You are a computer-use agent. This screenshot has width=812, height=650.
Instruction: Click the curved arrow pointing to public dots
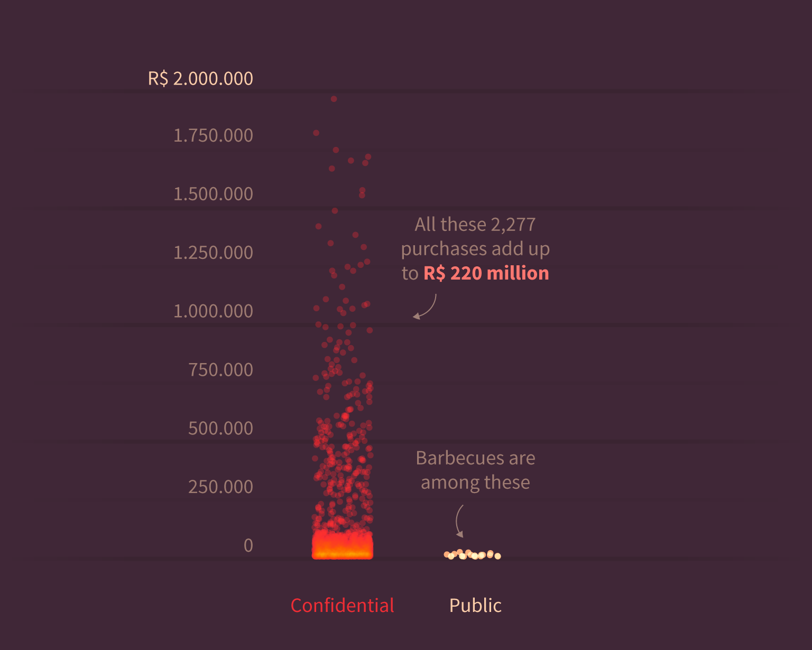(x=459, y=521)
